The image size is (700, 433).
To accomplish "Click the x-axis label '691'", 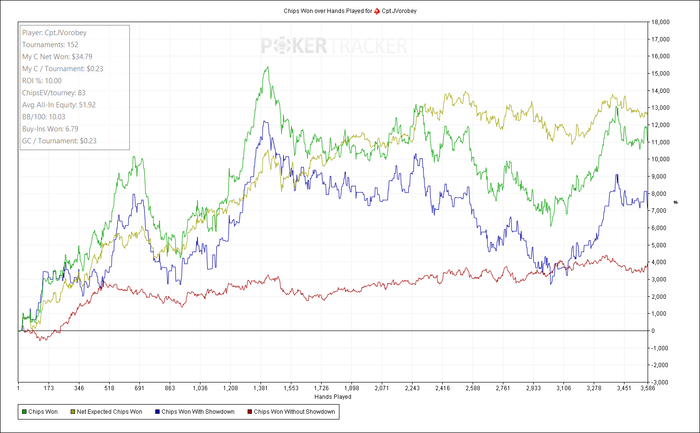I will coord(140,388).
